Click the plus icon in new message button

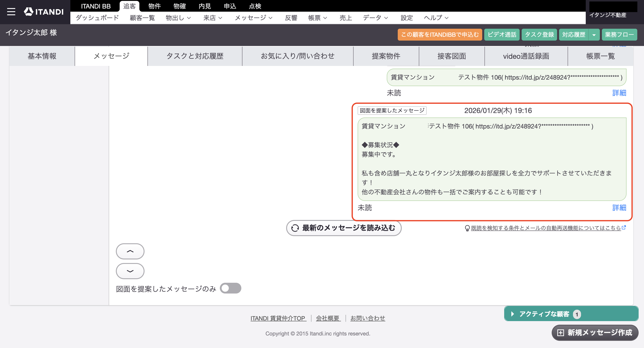click(x=560, y=333)
